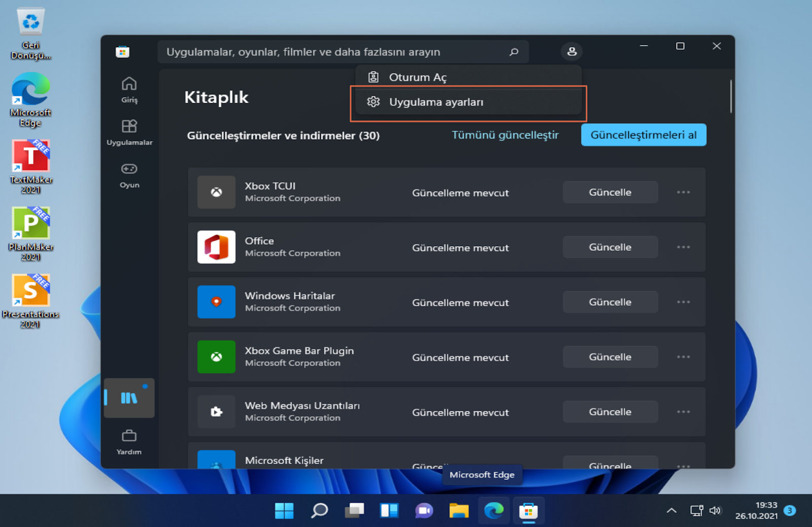Image resolution: width=812 pixels, height=527 pixels.
Task: Click the volume speaker tray icon
Action: (715, 511)
